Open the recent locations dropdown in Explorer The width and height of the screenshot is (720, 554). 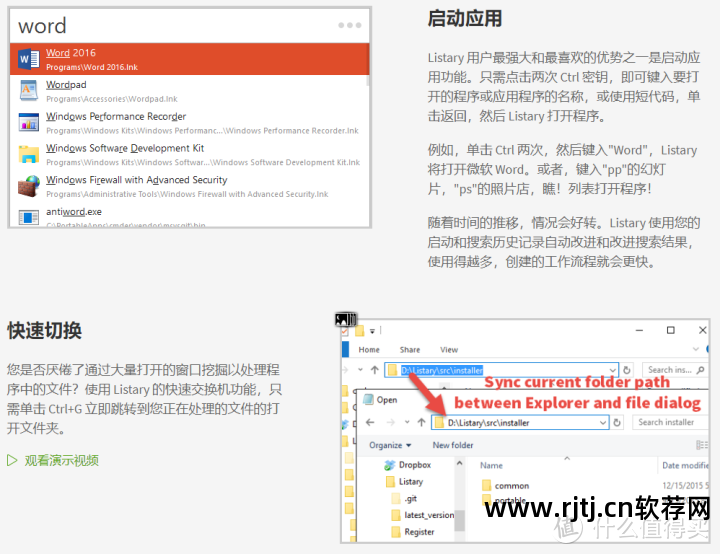click(360, 370)
